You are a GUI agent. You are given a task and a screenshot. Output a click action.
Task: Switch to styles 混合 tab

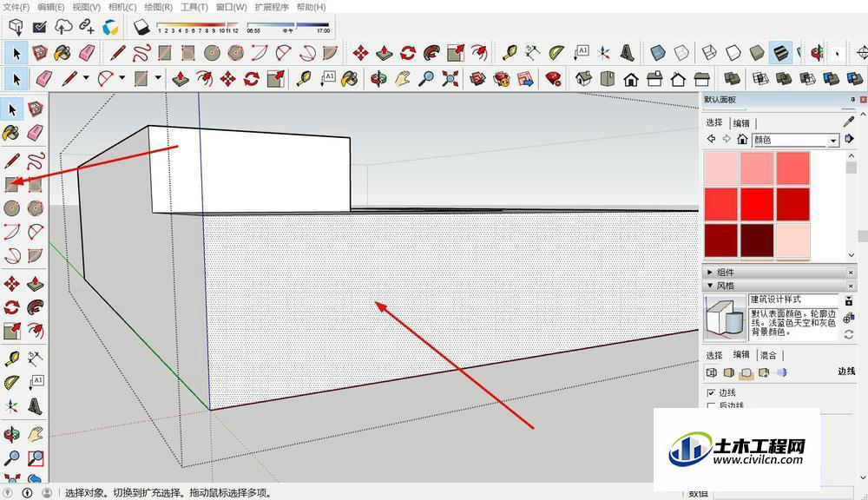(768, 356)
